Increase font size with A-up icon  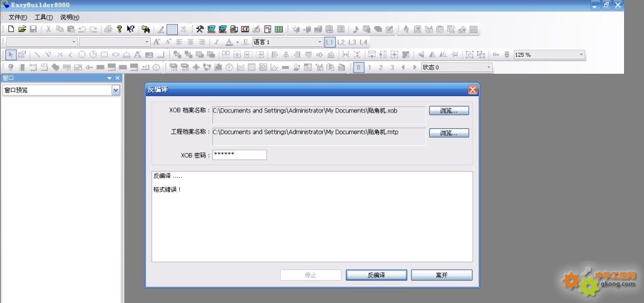(157, 42)
